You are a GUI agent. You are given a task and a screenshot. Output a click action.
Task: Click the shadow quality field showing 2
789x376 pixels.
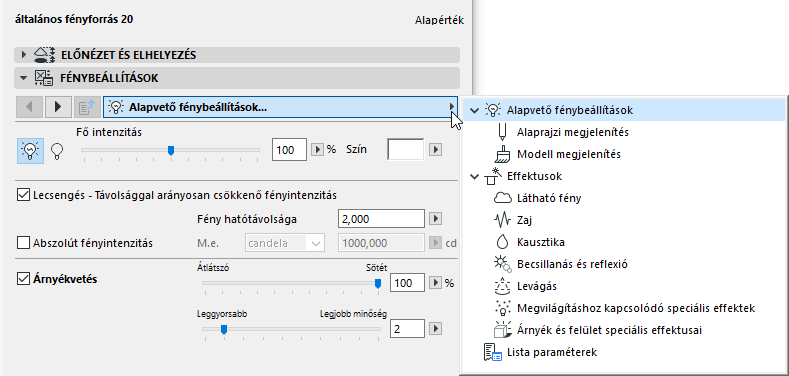(408, 329)
